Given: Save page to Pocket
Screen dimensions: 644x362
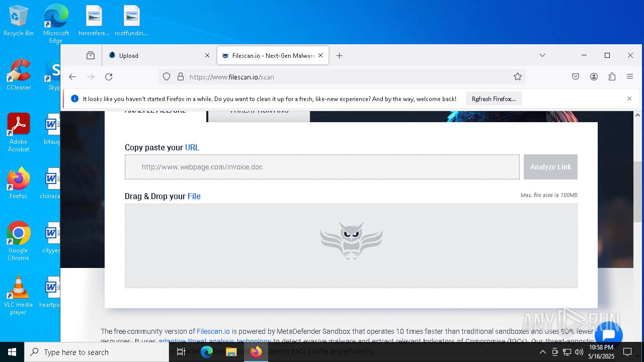Looking at the screenshot, I should (x=576, y=77).
